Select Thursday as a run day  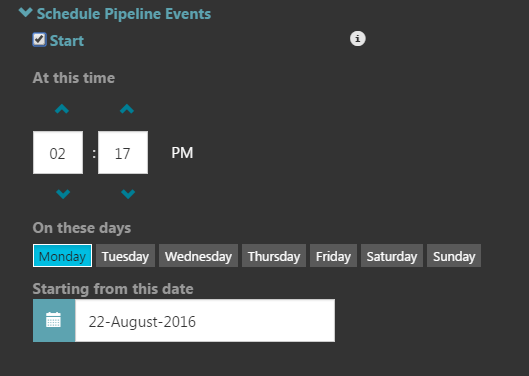click(x=274, y=256)
